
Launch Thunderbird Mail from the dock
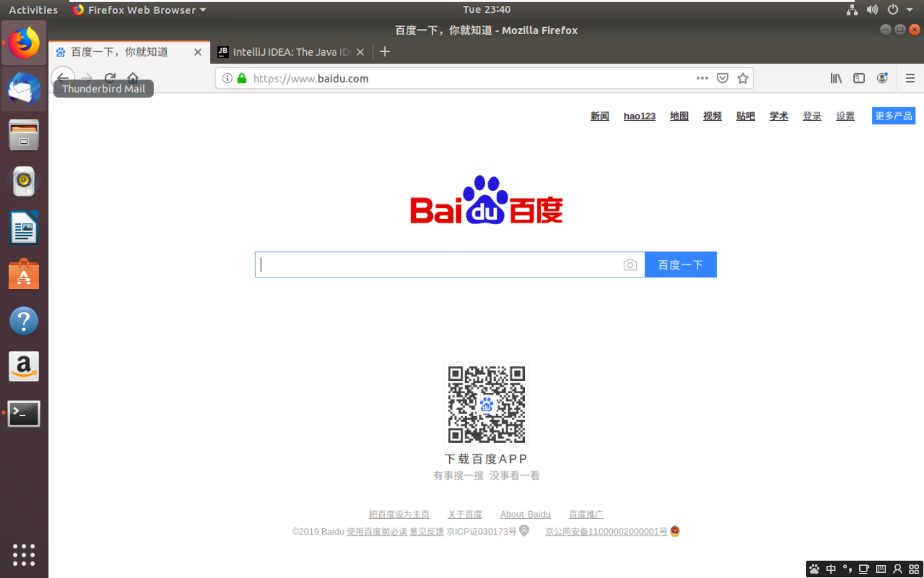(x=24, y=89)
